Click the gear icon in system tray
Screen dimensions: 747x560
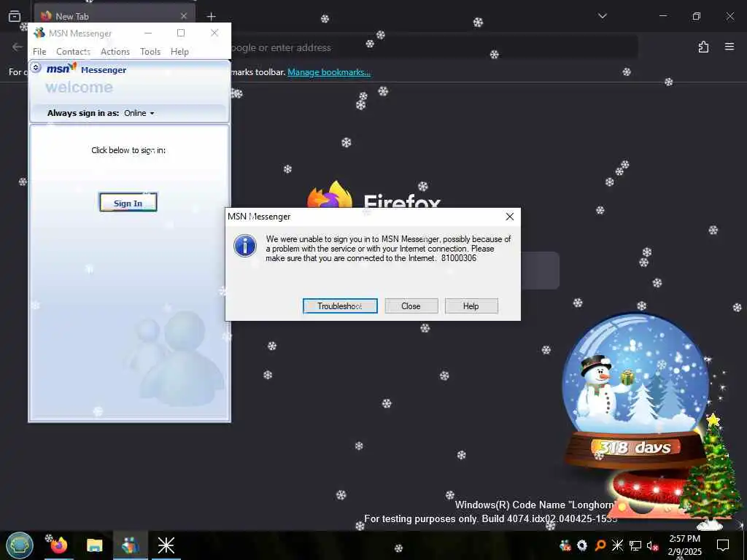coord(582,545)
